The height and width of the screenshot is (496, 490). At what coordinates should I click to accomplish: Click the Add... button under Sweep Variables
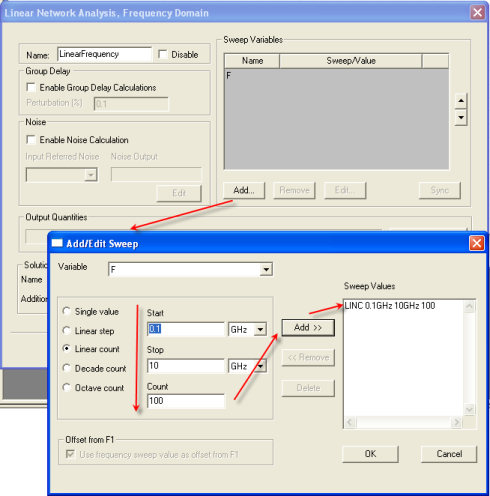(244, 190)
